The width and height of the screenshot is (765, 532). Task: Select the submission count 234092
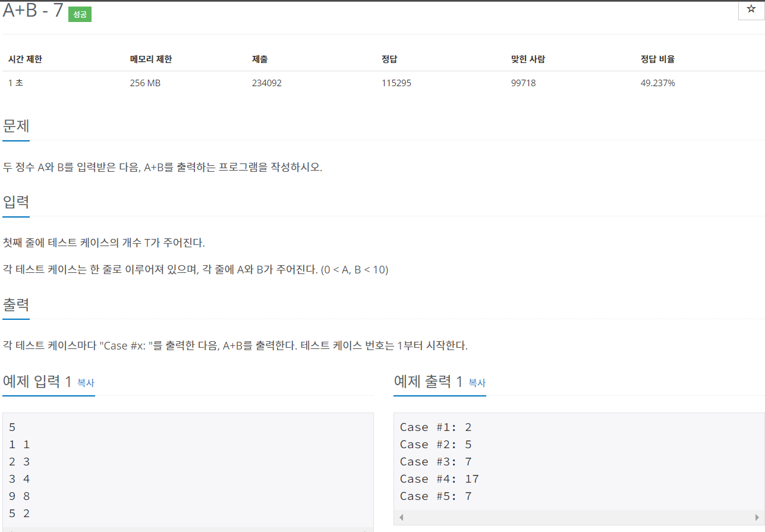coord(267,83)
